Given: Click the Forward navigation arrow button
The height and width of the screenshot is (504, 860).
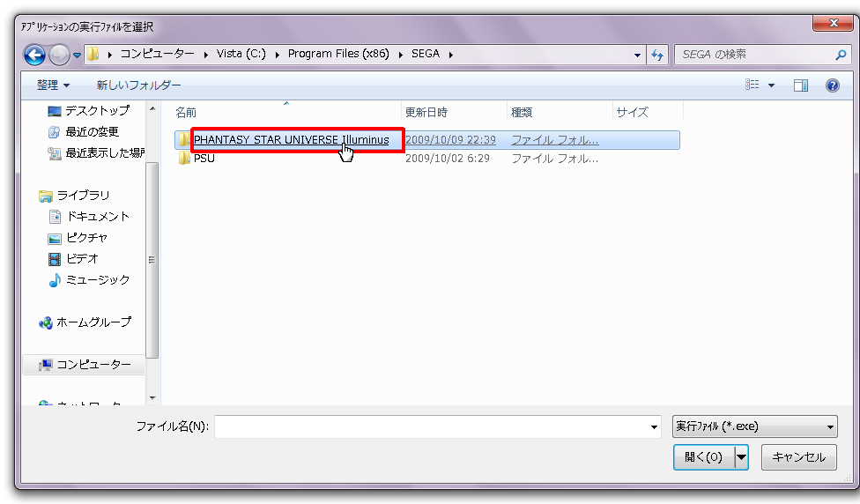Looking at the screenshot, I should click(59, 55).
